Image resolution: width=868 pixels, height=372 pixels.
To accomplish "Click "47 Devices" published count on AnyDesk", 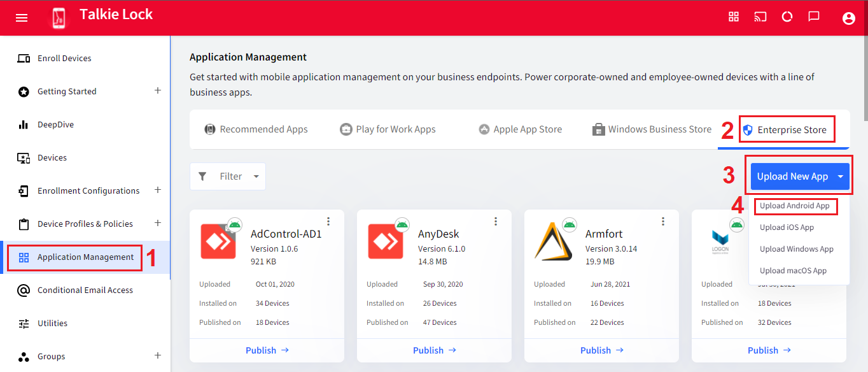I will (440, 323).
